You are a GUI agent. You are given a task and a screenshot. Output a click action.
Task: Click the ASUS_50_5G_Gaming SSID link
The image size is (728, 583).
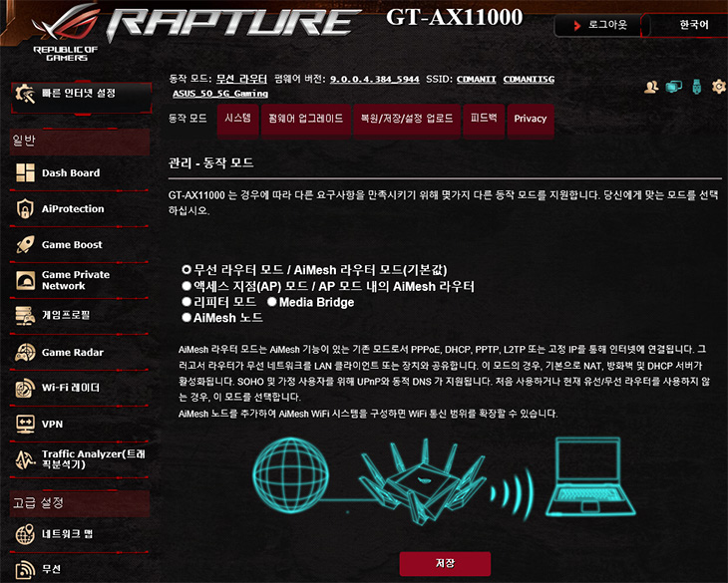pos(220,94)
